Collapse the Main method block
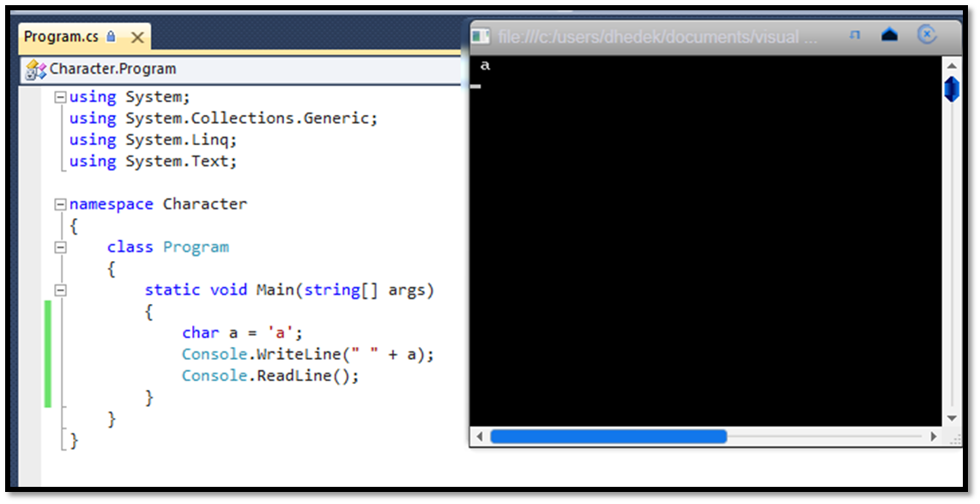Image resolution: width=980 pixels, height=504 pixels. pos(60,289)
